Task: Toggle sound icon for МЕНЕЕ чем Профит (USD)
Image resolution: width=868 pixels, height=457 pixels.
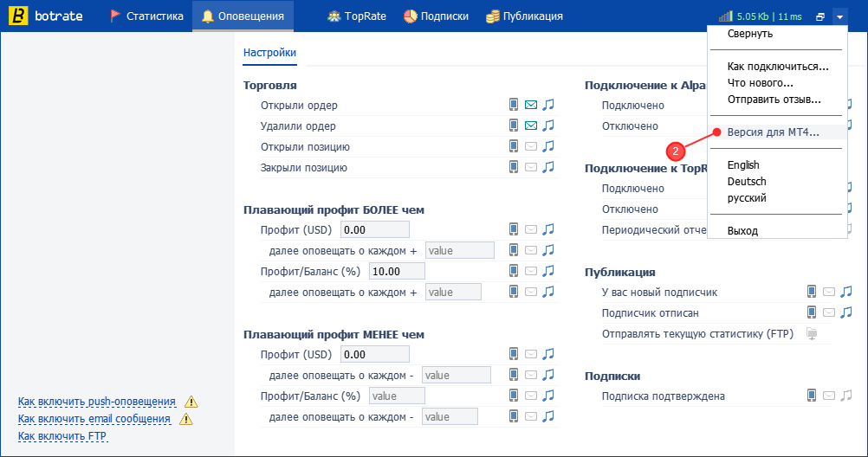Action: pos(548,353)
